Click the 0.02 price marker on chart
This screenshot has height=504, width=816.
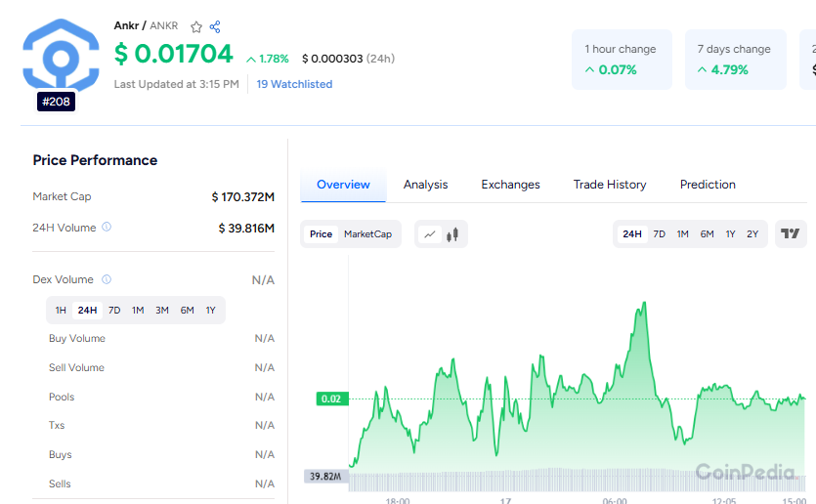tap(332, 399)
